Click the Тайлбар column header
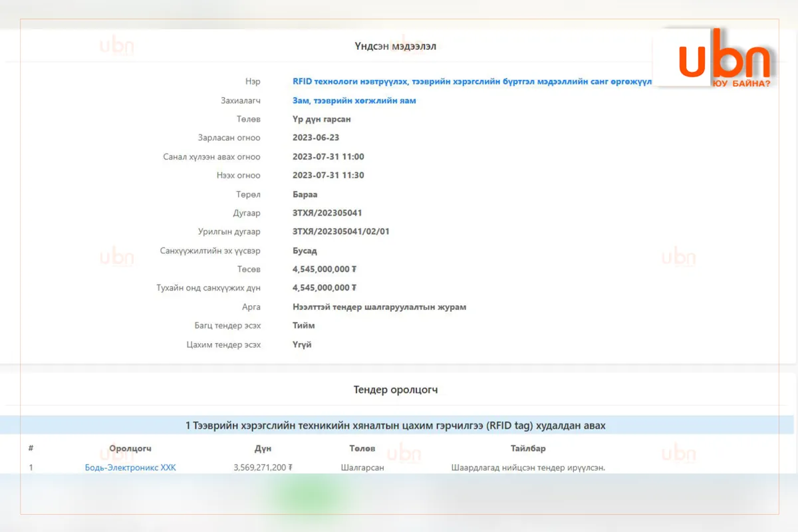 528,449
